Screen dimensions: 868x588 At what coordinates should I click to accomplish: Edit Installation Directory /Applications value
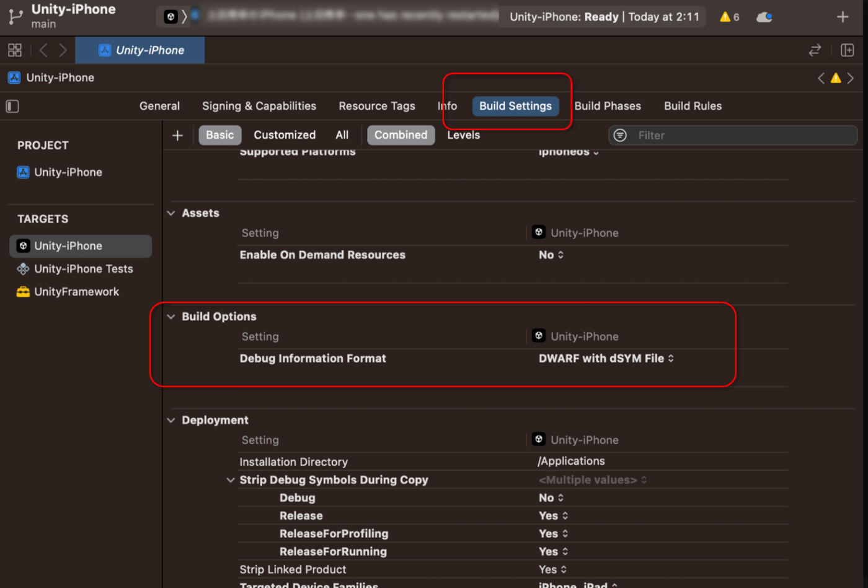pyautogui.click(x=571, y=461)
